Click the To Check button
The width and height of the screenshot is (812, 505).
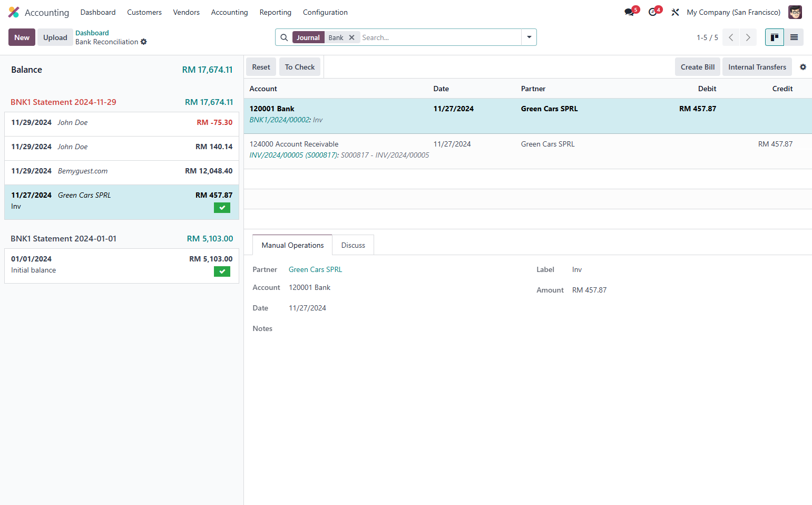(x=300, y=67)
